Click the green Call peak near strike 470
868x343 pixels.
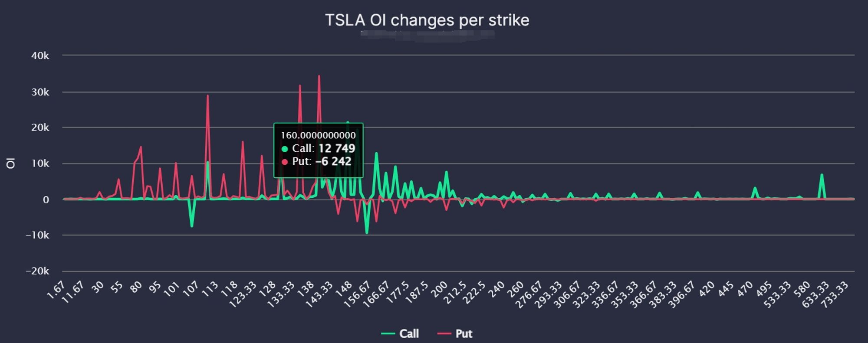[755, 188]
